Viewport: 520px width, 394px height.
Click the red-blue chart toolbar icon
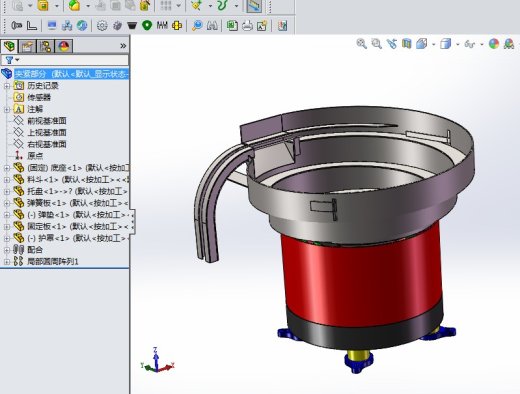[x=283, y=26]
